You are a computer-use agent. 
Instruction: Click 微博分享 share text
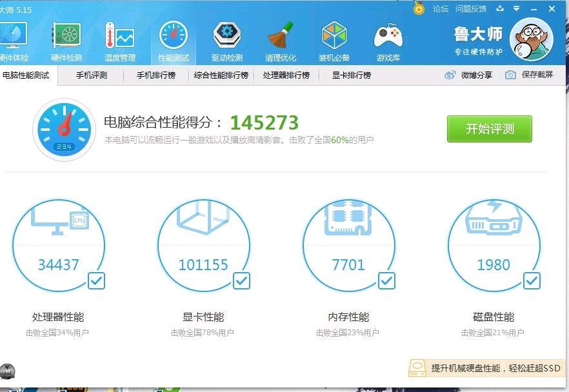point(477,75)
